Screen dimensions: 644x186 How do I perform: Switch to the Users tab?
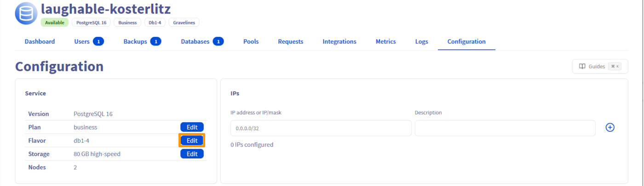pos(82,41)
